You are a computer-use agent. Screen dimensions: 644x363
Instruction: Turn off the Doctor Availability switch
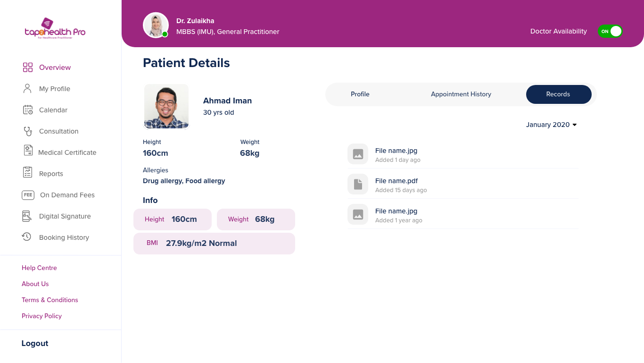[610, 31]
